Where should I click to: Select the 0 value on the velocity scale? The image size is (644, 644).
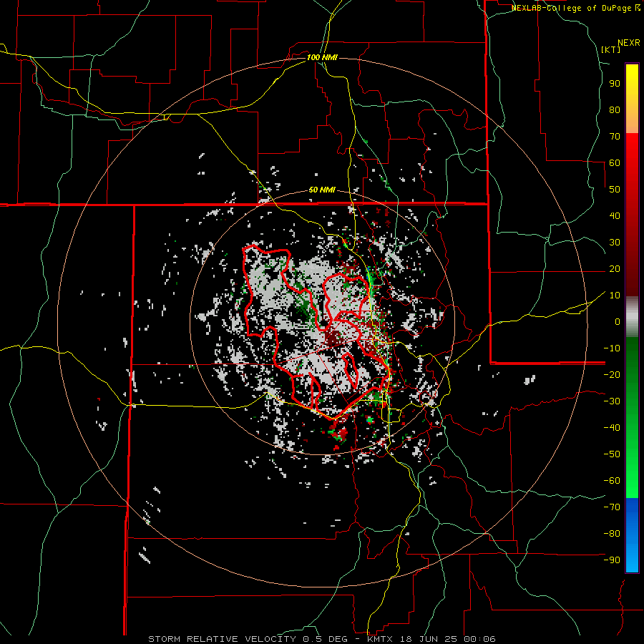[x=618, y=321]
